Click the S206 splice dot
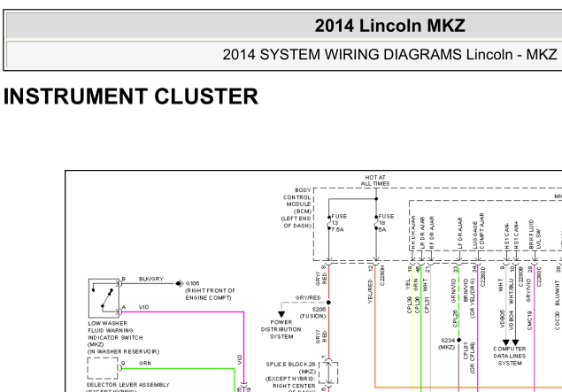 click(x=328, y=303)
